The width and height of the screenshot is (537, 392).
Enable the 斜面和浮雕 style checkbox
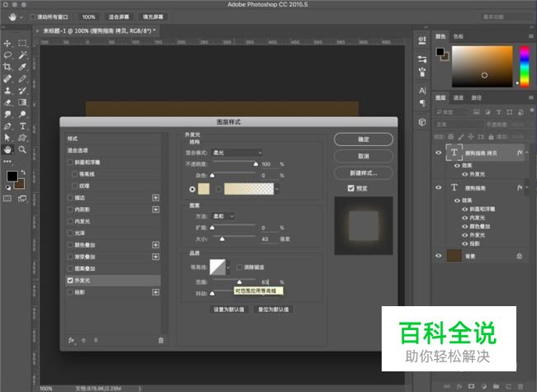(x=70, y=162)
